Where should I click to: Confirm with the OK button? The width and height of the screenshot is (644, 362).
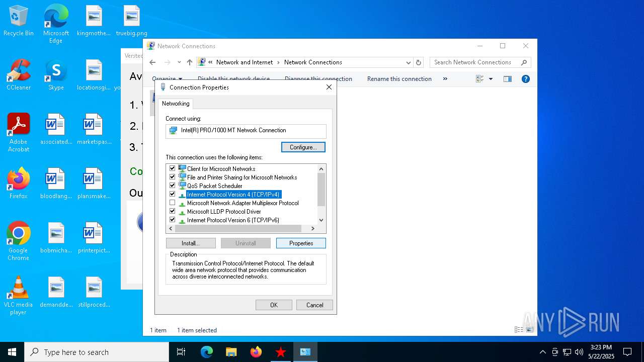(x=274, y=305)
